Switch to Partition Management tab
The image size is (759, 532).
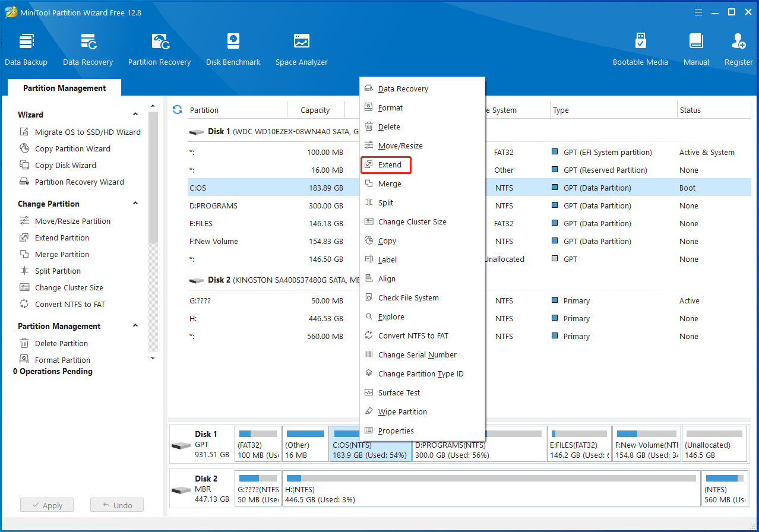point(64,88)
